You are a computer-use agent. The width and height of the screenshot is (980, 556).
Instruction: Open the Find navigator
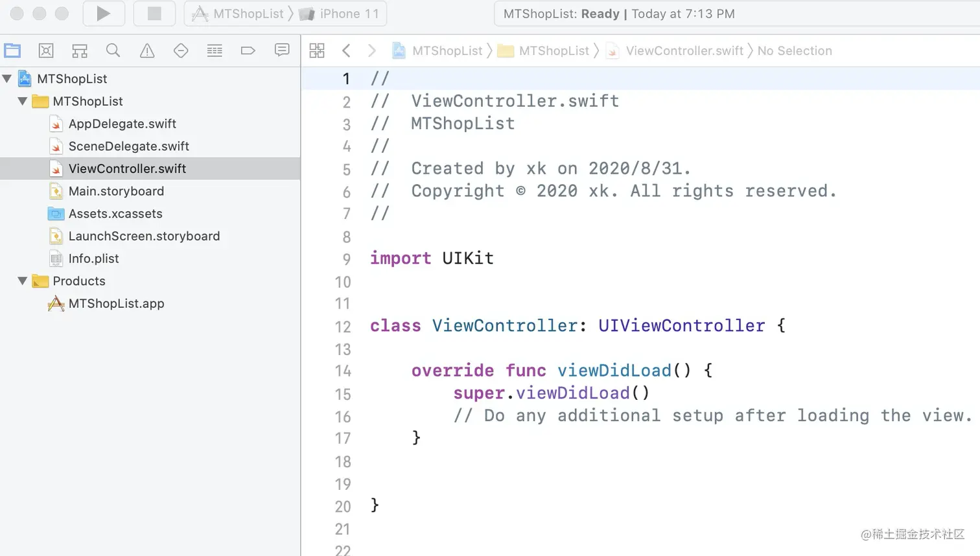coord(113,51)
